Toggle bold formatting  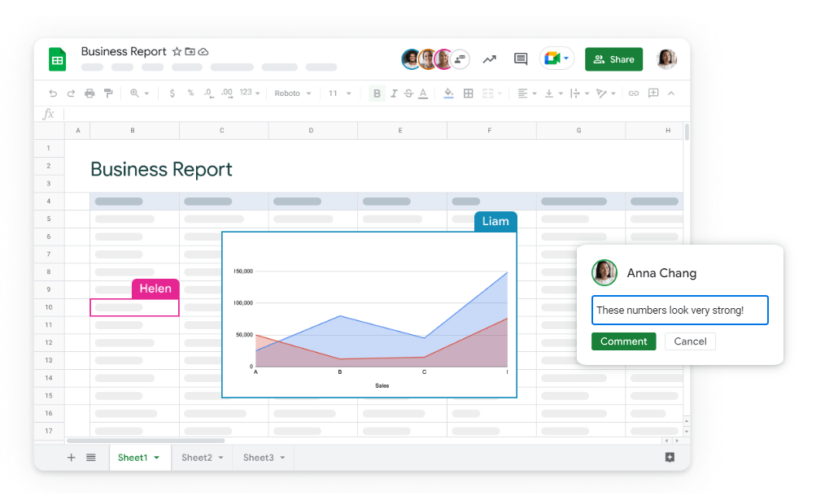[377, 93]
